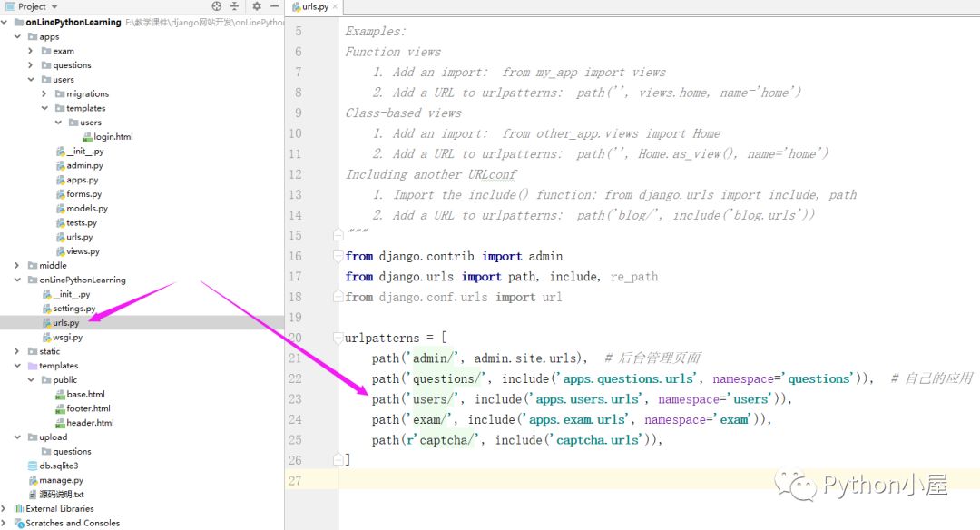Close the urls.py editor tab
This screenshot has width=980, height=530.
pyautogui.click(x=335, y=7)
